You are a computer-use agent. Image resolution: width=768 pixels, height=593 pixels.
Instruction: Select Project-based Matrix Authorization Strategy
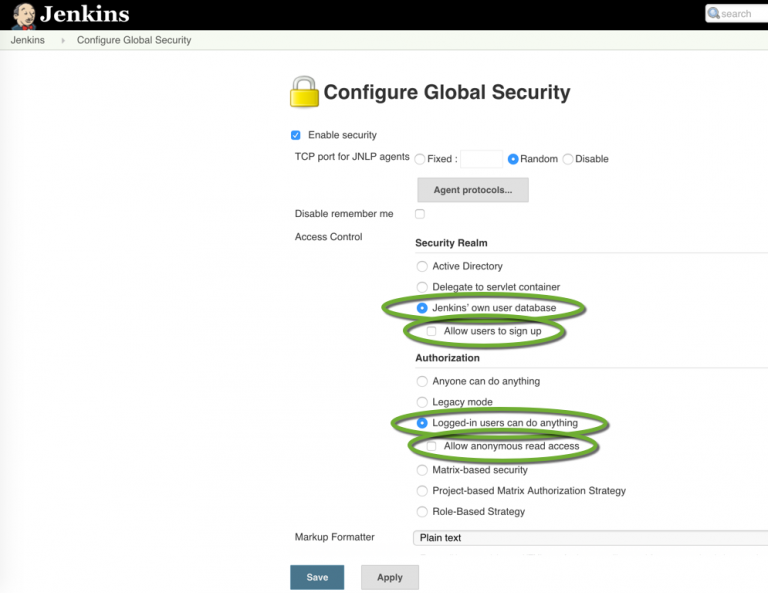[422, 491]
